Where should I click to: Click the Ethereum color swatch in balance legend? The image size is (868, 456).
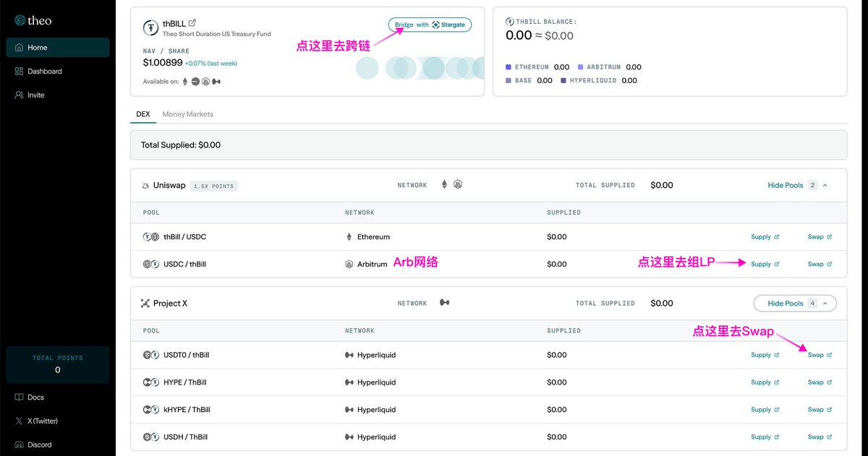pos(509,67)
